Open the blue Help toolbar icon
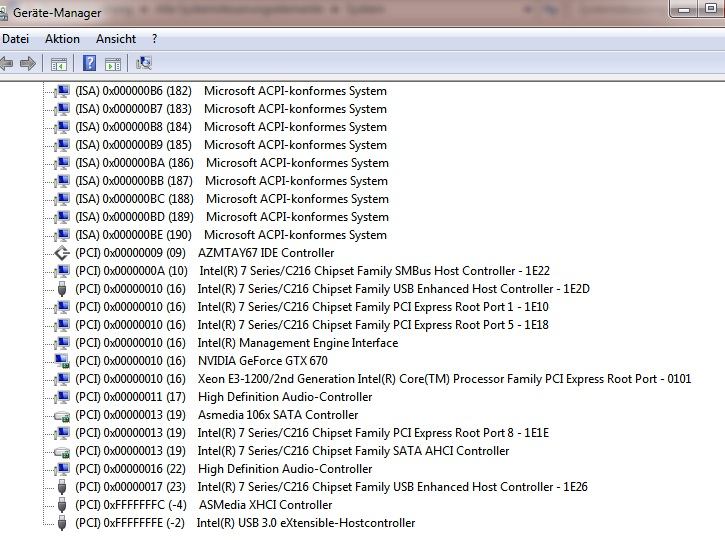The image size is (725, 540). (x=89, y=63)
